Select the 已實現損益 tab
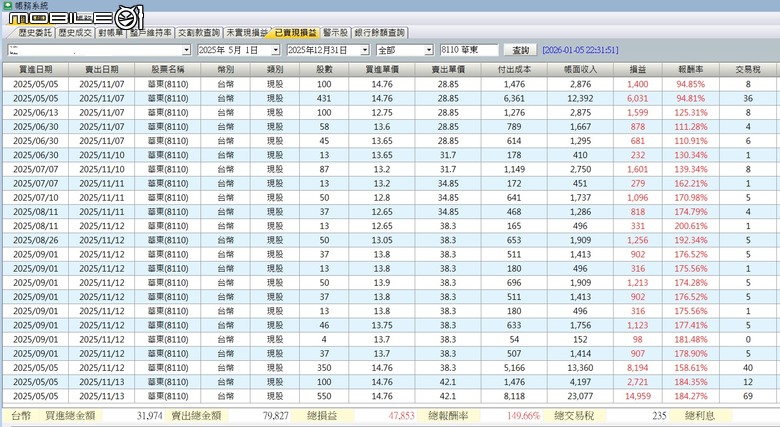The image size is (780, 427). click(x=295, y=33)
